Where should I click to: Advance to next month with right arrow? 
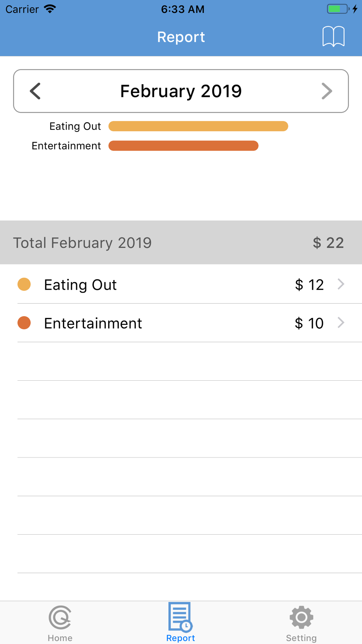[x=327, y=91]
